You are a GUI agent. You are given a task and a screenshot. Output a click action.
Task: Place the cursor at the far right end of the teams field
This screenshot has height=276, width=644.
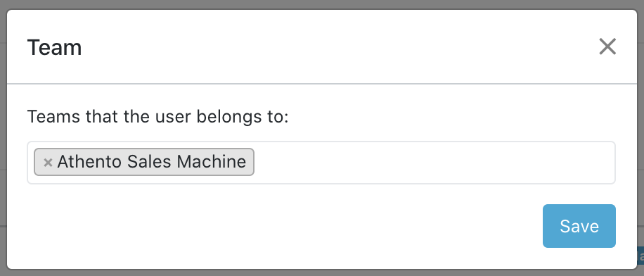coord(608,163)
